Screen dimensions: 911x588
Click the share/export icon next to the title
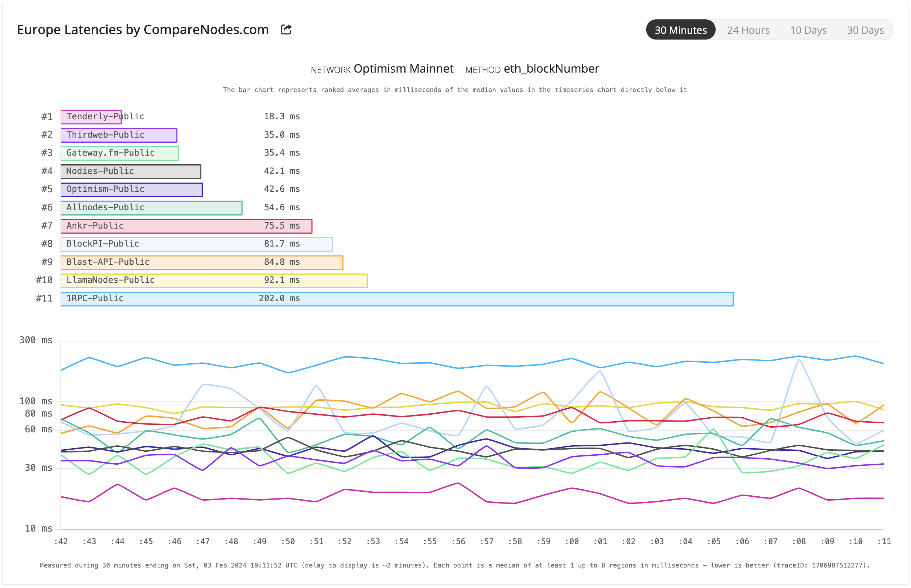pos(286,29)
